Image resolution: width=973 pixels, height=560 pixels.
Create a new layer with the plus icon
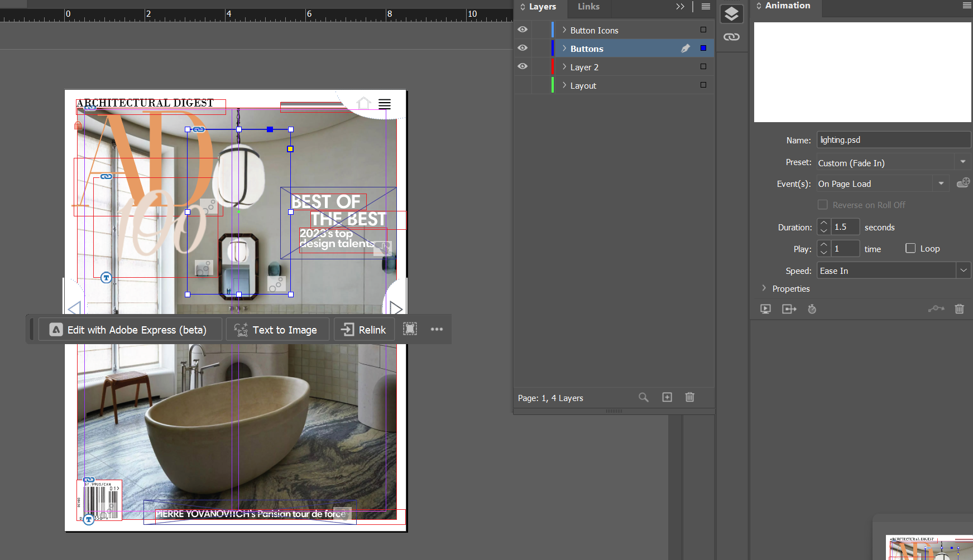pos(667,397)
